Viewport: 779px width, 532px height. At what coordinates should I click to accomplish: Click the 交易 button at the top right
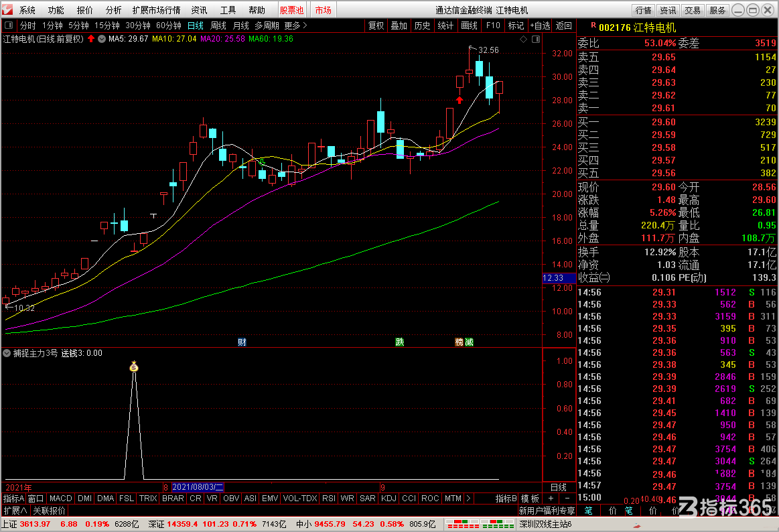click(692, 11)
